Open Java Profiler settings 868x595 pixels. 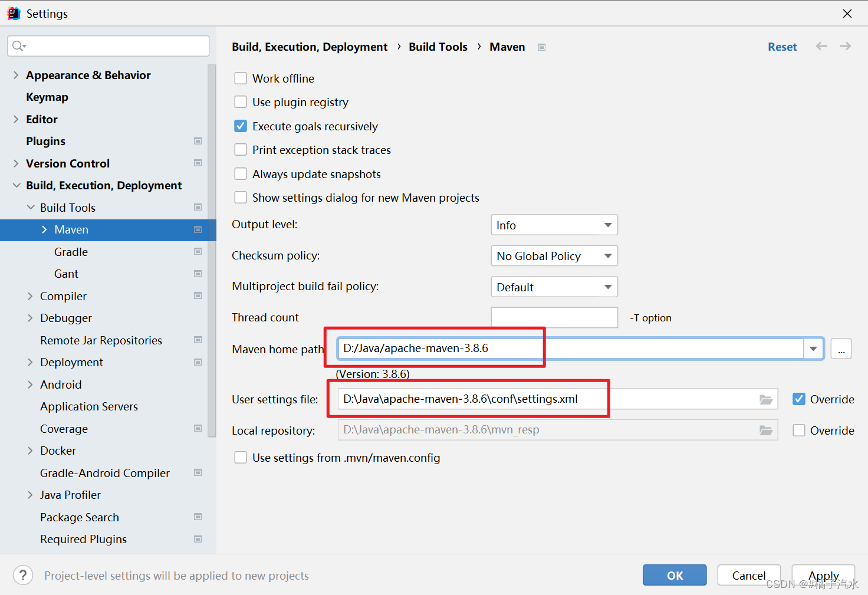70,495
